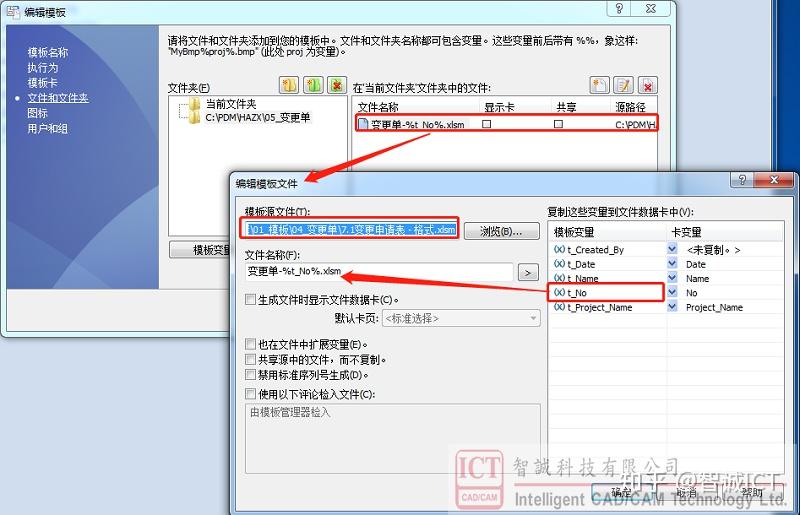Select the Date card variable value
This screenshot has height=515, width=800.
695,264
